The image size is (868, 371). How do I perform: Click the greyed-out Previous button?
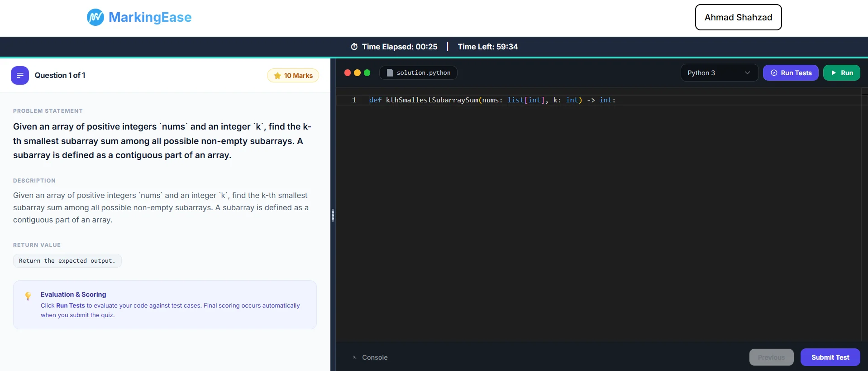click(x=771, y=357)
